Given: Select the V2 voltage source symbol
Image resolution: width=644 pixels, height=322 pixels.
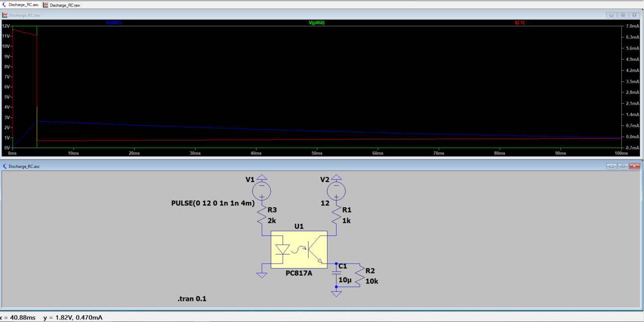Looking at the screenshot, I should 337,191.
